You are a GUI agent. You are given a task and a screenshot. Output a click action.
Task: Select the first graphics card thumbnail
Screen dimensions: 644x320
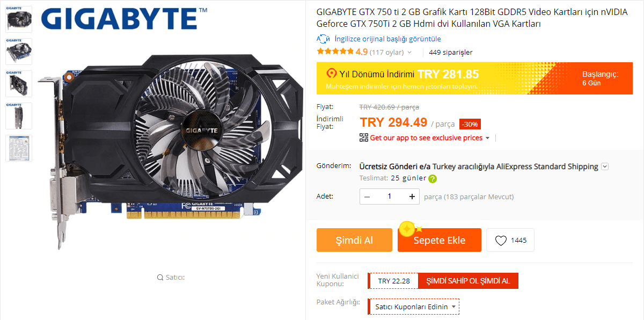point(19,19)
